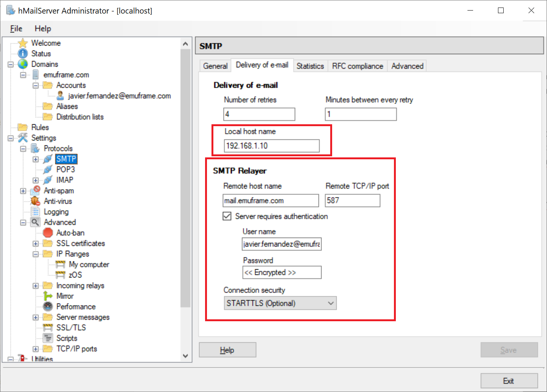
Task: Click the Anti-virus bug icon
Action: pos(35,201)
